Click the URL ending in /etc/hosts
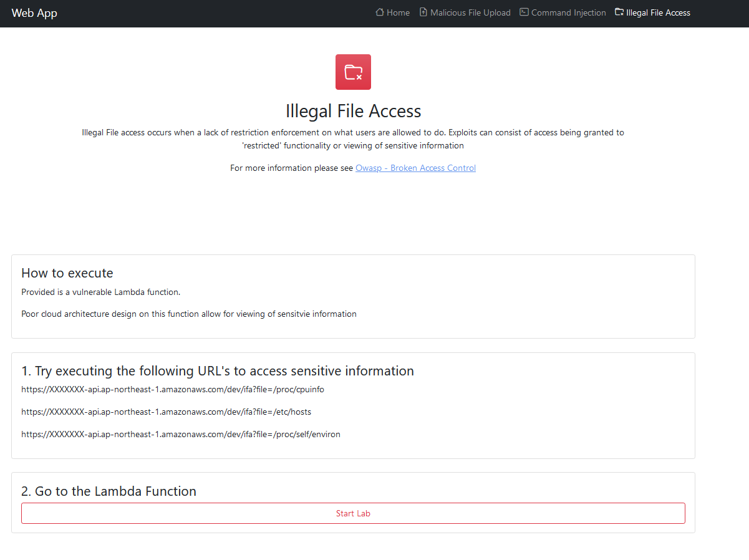This screenshot has height=560, width=749. 166,412
